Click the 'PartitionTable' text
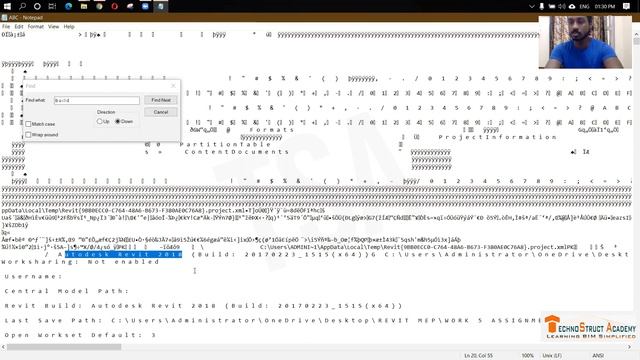The width and height of the screenshot is (640, 360). tap(225, 144)
